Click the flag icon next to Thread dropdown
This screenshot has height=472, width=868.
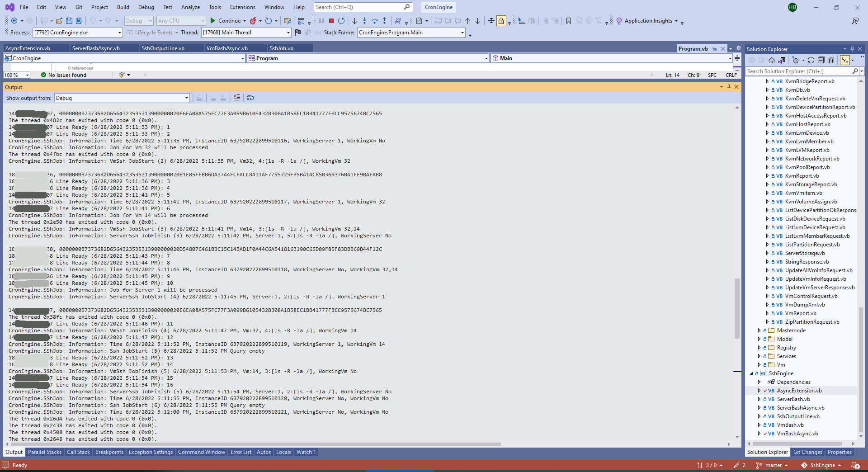[x=297, y=33]
